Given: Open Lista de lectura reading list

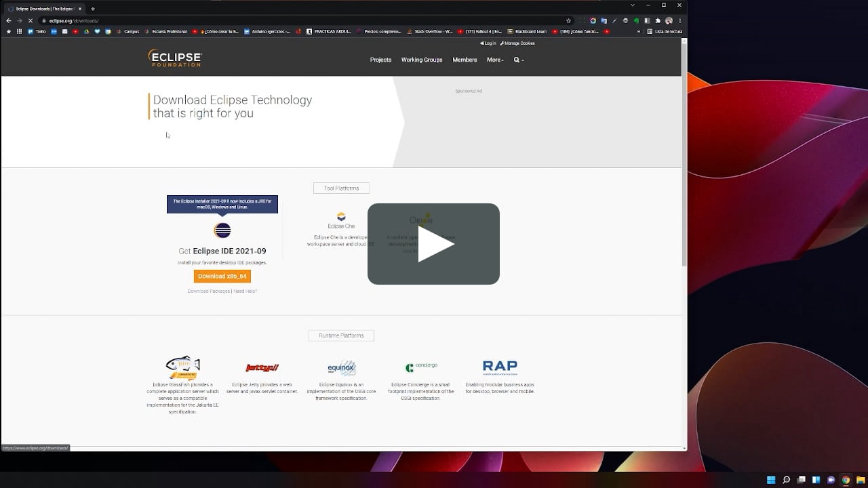Looking at the screenshot, I should [x=665, y=32].
